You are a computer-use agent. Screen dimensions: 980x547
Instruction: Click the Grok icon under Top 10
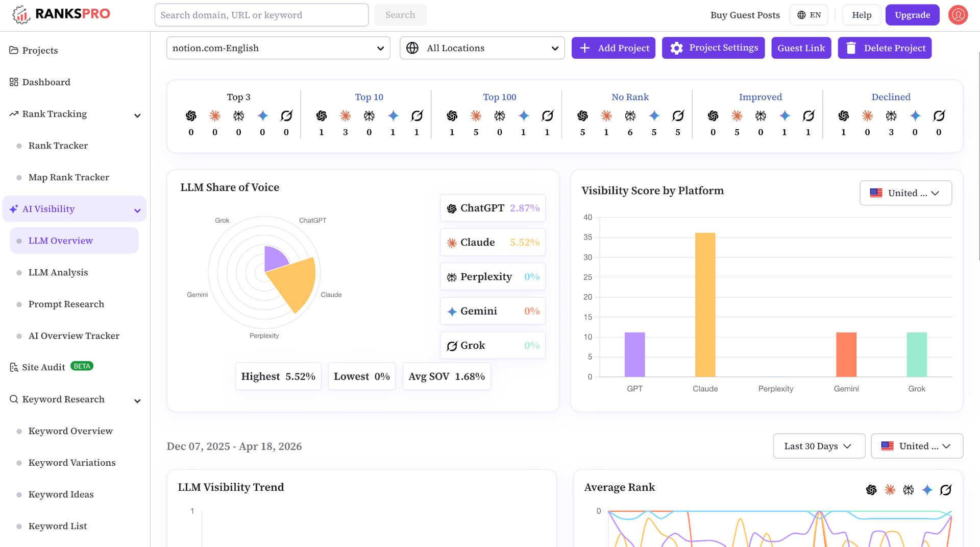click(x=417, y=116)
